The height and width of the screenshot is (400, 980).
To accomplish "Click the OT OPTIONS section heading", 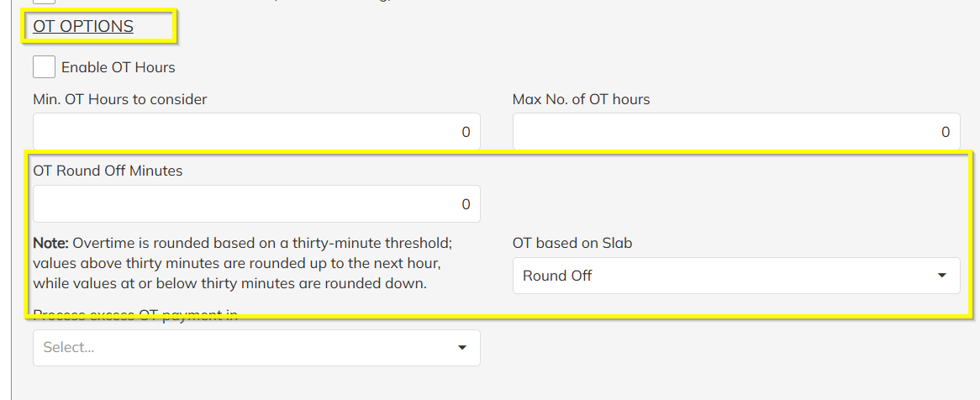I will 83,26.
